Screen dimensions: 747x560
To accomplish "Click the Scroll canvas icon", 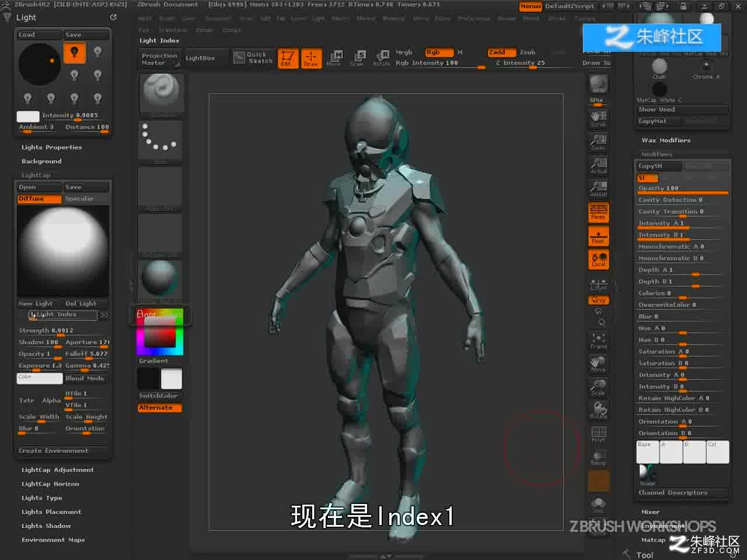I will (598, 118).
